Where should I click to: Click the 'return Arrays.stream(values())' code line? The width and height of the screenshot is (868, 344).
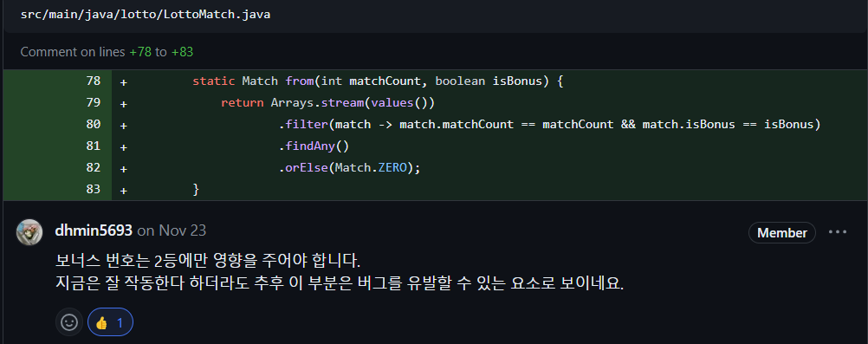click(x=327, y=103)
